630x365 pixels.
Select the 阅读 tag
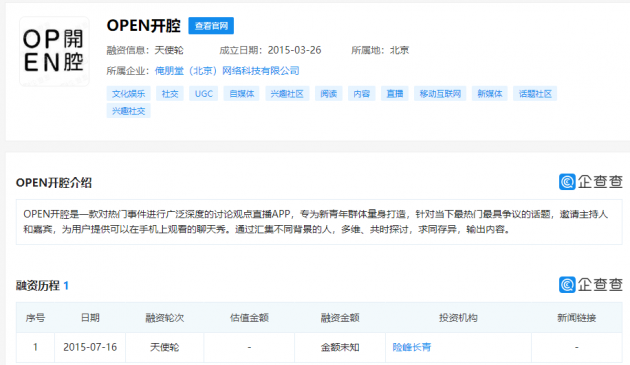tap(329, 94)
